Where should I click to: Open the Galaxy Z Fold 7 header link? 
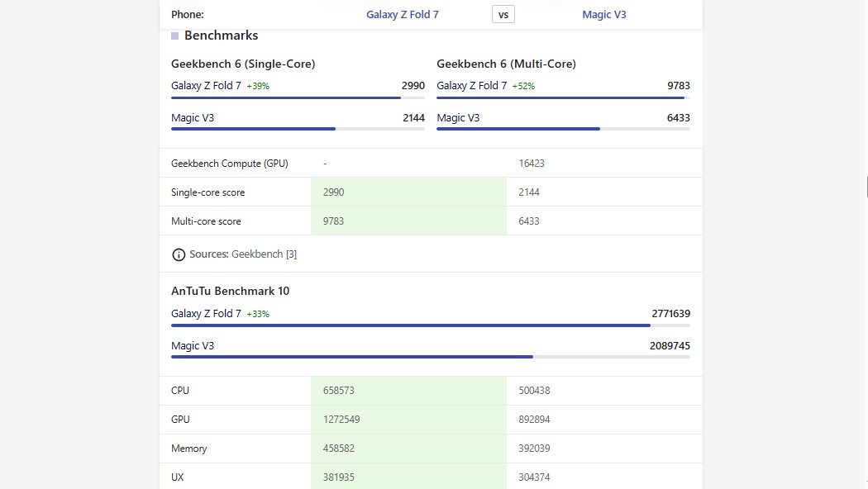[x=402, y=14]
